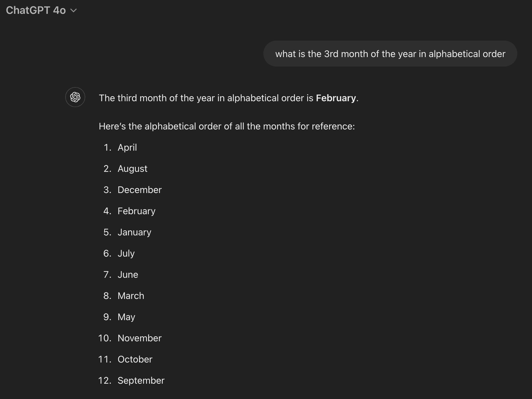The width and height of the screenshot is (532, 399).
Task: Select the bolded word February in the answer
Action: (335, 98)
